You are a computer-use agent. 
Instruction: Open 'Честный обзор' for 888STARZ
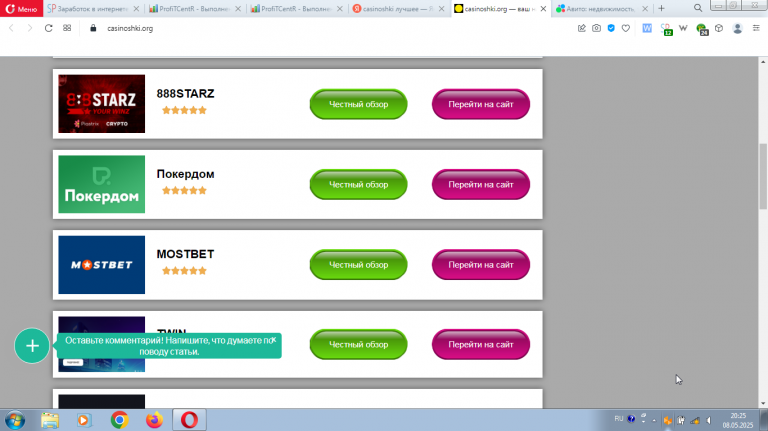pos(359,104)
